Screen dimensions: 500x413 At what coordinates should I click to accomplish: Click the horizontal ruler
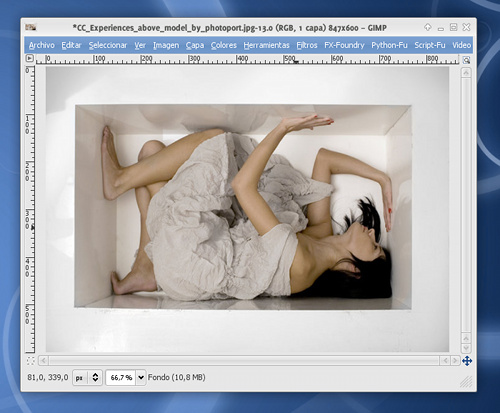(247, 59)
